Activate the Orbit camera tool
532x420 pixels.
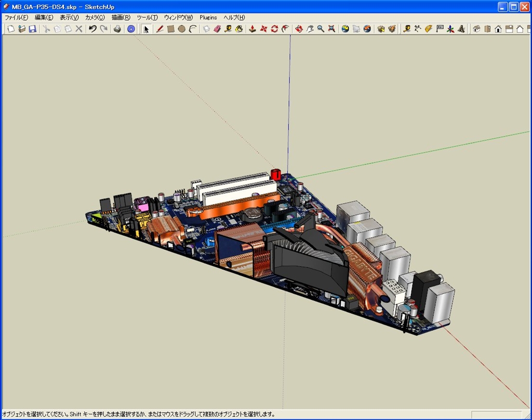(x=299, y=29)
